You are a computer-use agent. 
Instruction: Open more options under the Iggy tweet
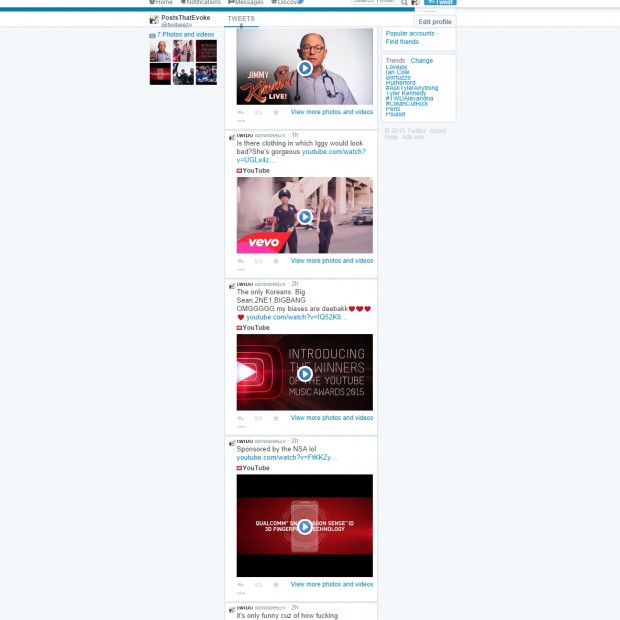(240, 270)
